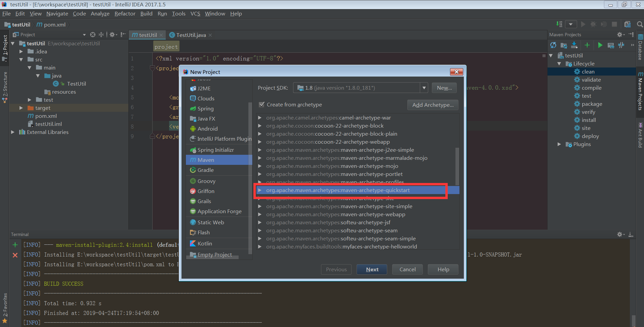The width and height of the screenshot is (644, 327).
Task: Open the Favorites side tab
Action: (5, 308)
